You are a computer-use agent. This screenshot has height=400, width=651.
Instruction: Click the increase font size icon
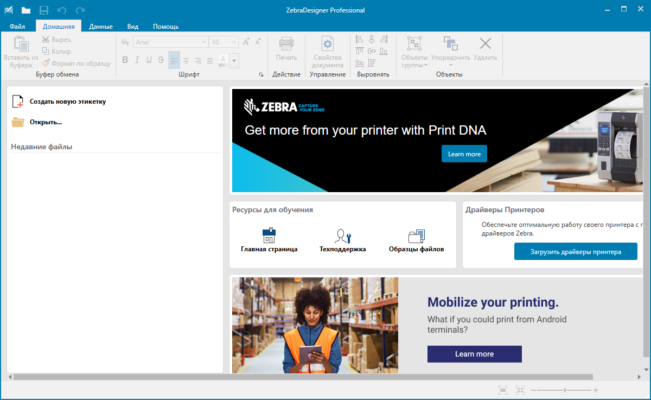[x=246, y=42]
